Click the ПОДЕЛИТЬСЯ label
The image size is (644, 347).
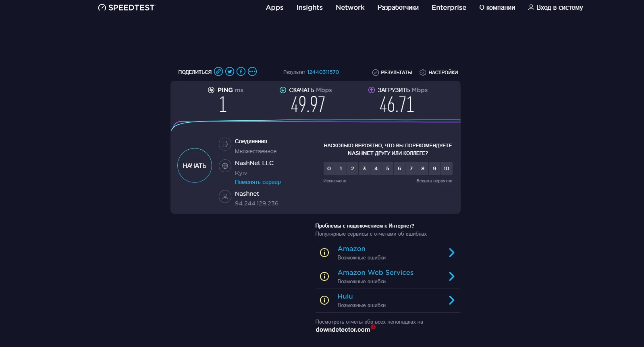(195, 72)
